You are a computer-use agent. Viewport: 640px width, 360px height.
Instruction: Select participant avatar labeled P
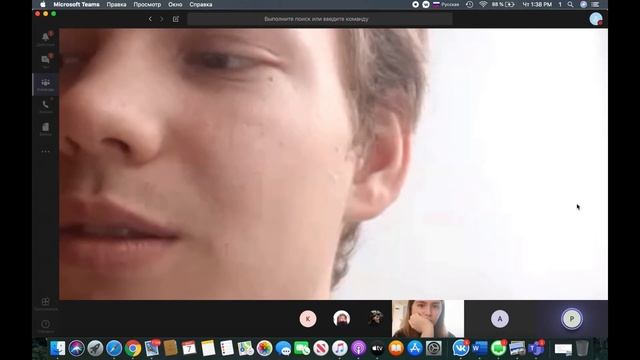(571, 319)
